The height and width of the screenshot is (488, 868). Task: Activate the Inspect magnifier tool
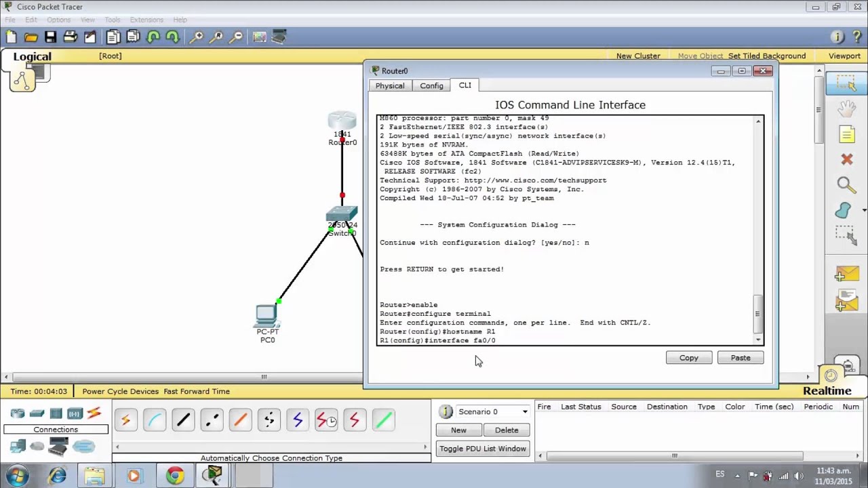click(x=846, y=184)
